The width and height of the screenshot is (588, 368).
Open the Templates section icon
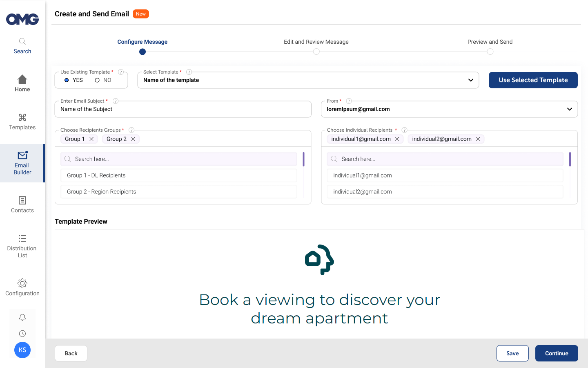(22, 118)
